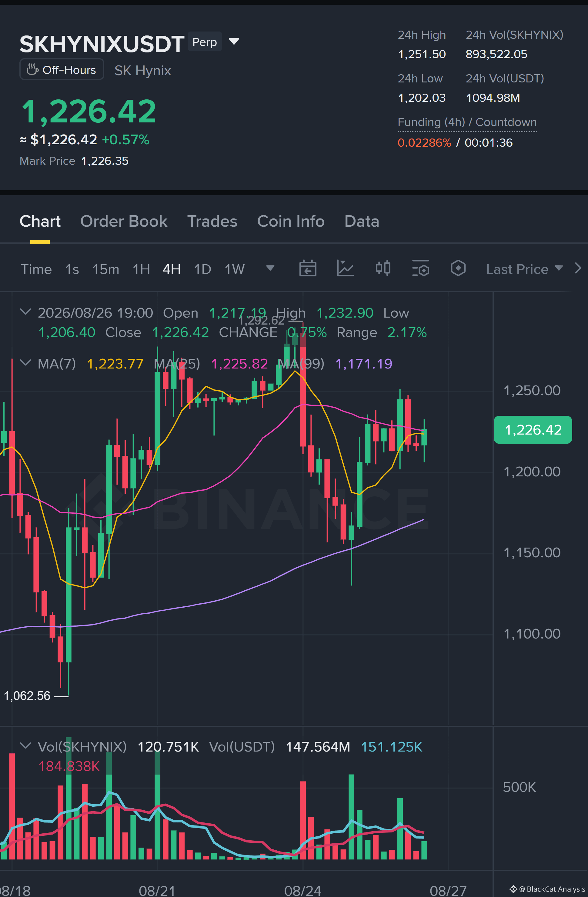Tap the 1,100.00 price axis label
Image resolution: width=588 pixels, height=897 pixels.
coord(532,634)
